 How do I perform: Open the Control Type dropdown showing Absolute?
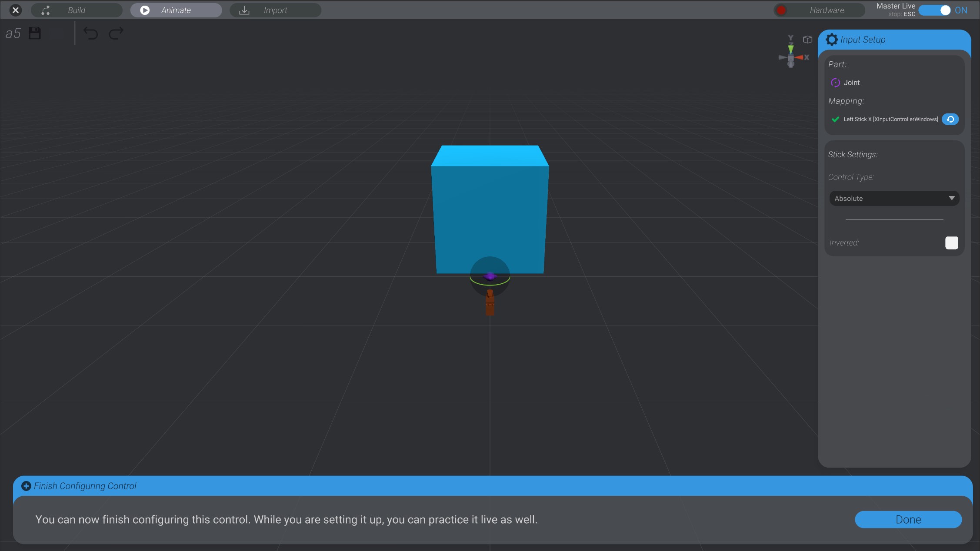(894, 198)
